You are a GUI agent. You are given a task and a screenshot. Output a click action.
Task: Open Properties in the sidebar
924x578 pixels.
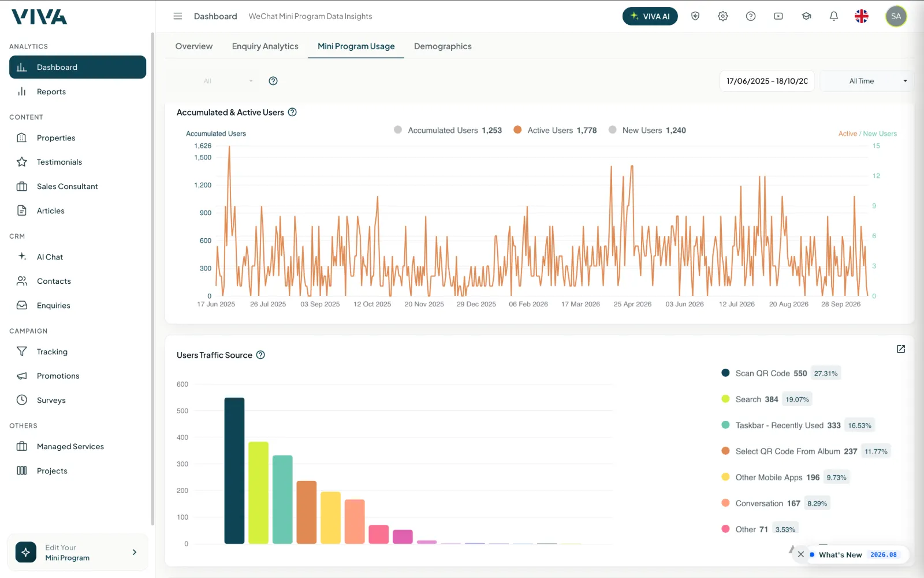pyautogui.click(x=77, y=138)
